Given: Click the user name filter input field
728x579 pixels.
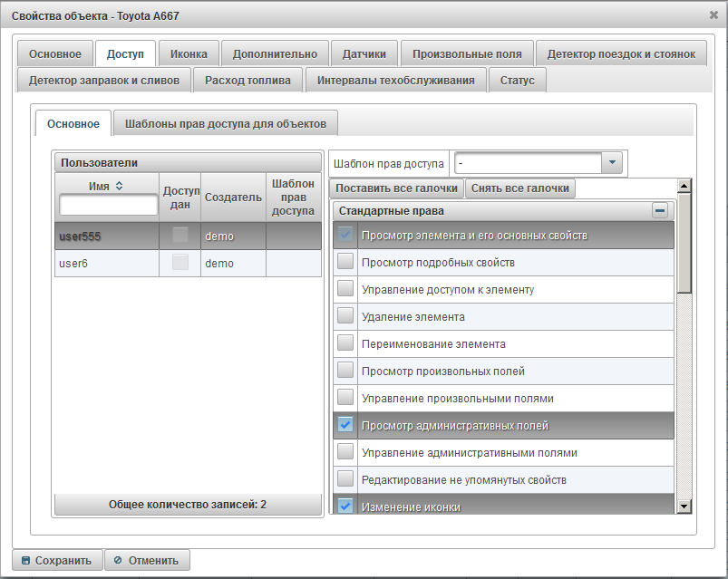Looking at the screenshot, I should point(108,205).
